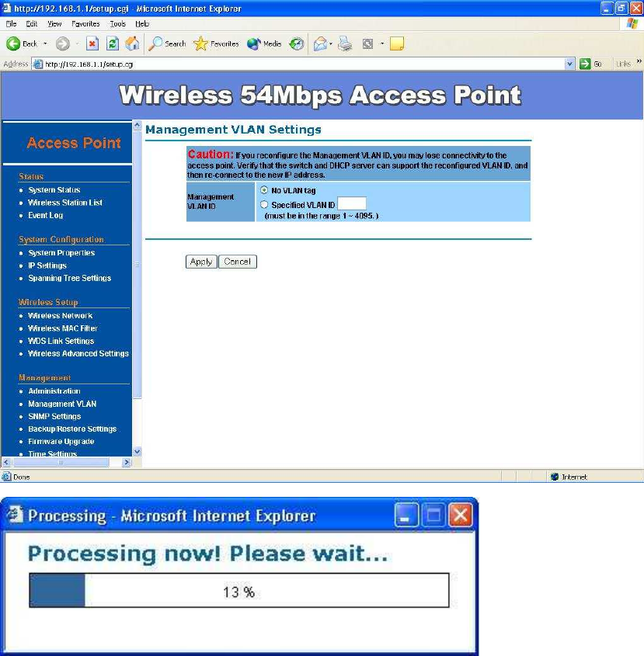The height and width of the screenshot is (656, 644).
Task: Open the System Status link
Action: [54, 190]
